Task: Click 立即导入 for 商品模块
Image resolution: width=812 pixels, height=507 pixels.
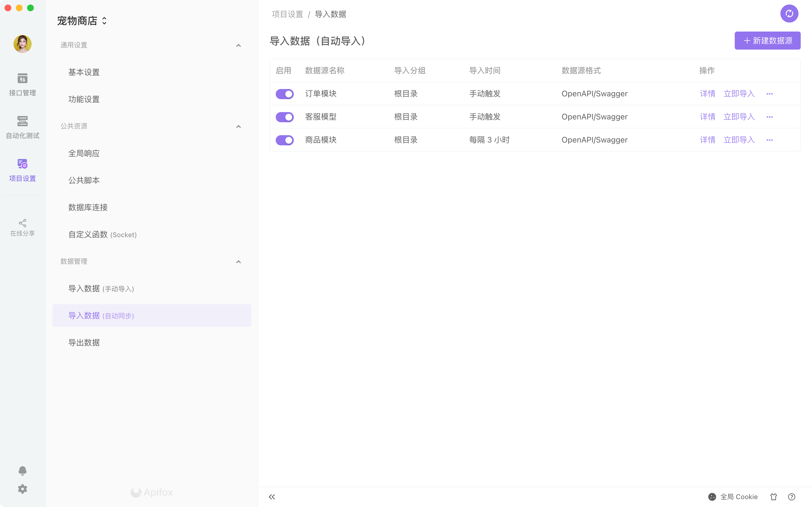Action: pos(739,140)
